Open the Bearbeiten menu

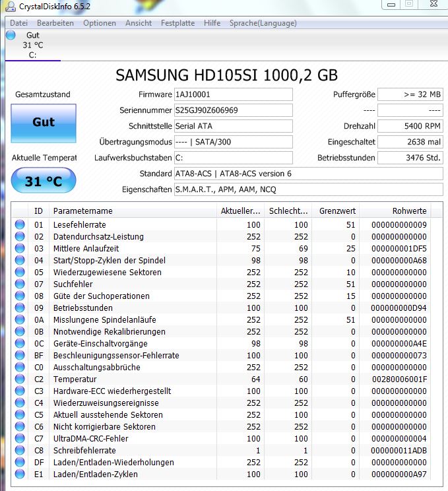click(55, 23)
